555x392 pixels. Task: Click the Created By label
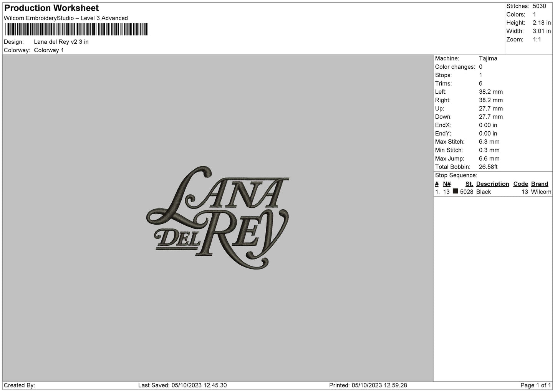pyautogui.click(x=19, y=385)
